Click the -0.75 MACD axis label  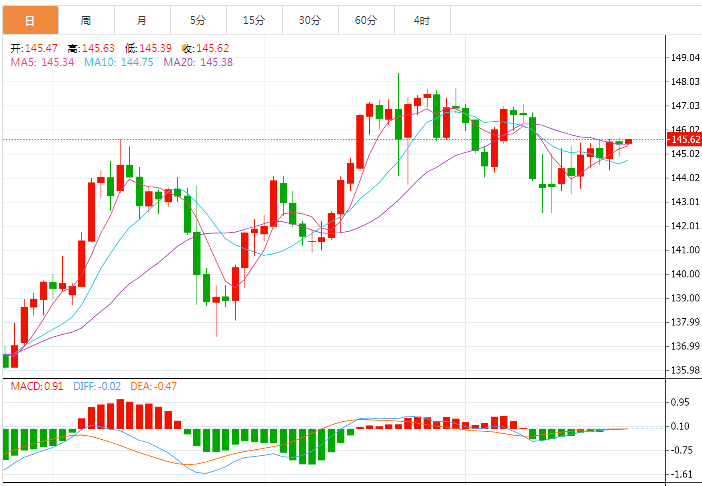pyautogui.click(x=680, y=450)
